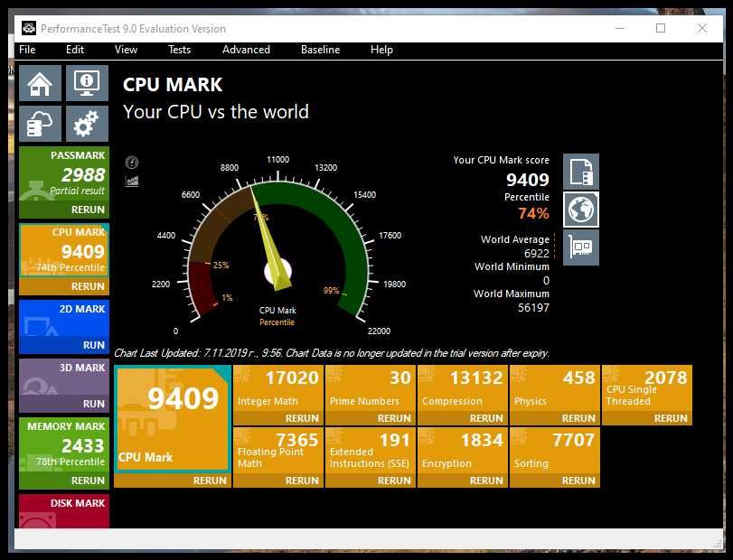Image resolution: width=733 pixels, height=560 pixels.
Task: Click the hardware card icon
Action: point(581,247)
